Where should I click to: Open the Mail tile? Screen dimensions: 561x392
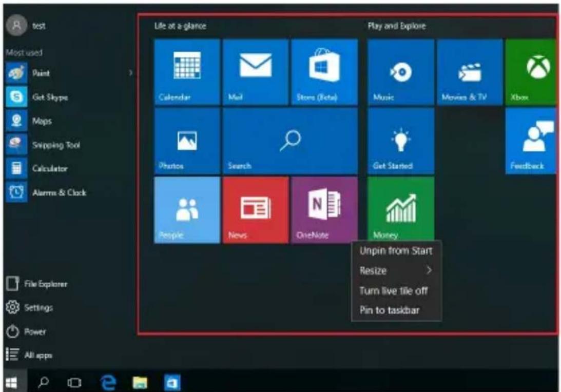pos(256,72)
